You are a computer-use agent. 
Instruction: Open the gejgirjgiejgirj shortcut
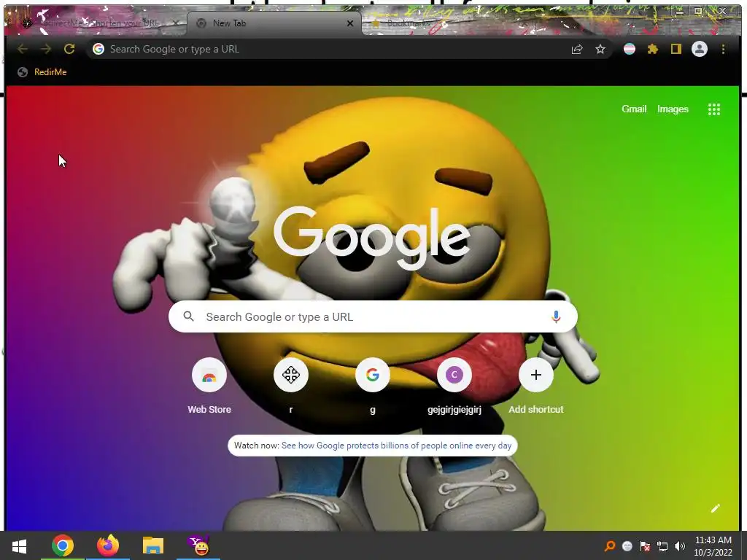click(454, 386)
